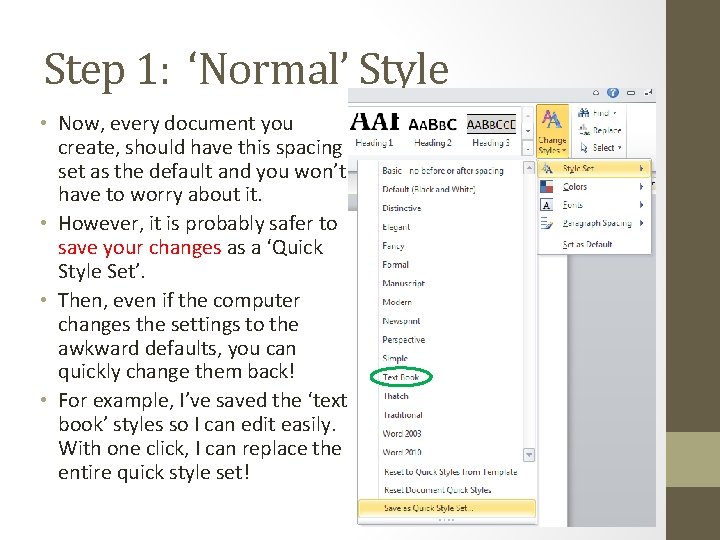Open the Change Styles button
The height and width of the screenshot is (540, 720).
coord(552,130)
